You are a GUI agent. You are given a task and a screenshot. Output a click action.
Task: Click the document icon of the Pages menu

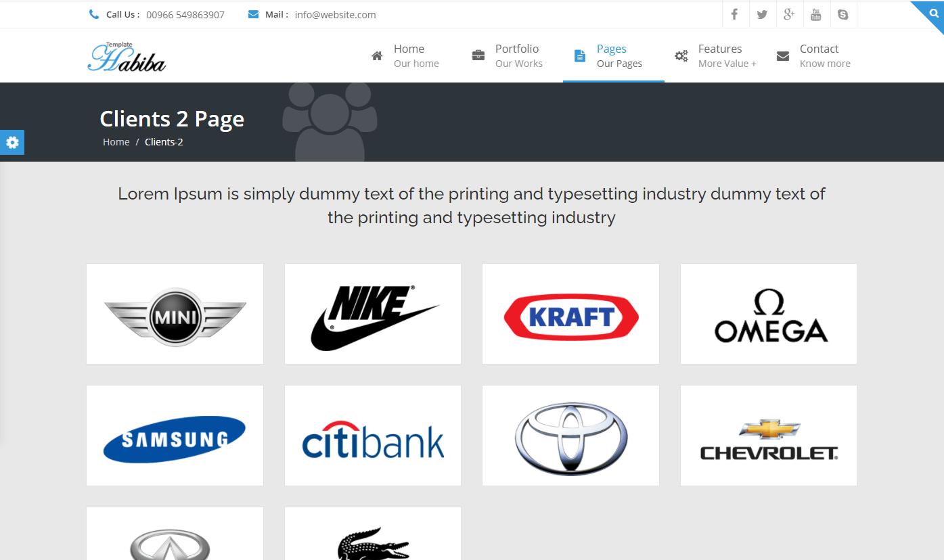tap(579, 55)
